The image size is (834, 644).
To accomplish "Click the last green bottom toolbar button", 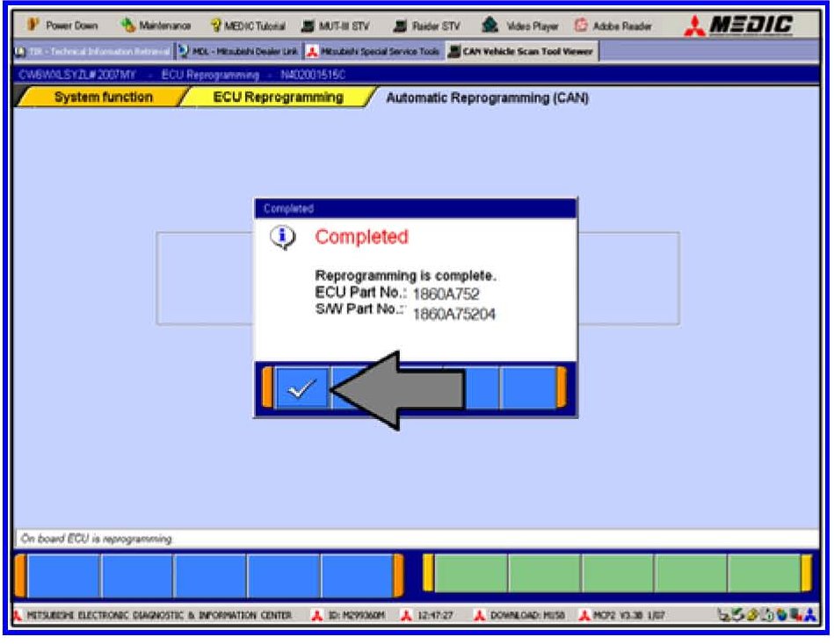I will pyautogui.click(x=763, y=575).
